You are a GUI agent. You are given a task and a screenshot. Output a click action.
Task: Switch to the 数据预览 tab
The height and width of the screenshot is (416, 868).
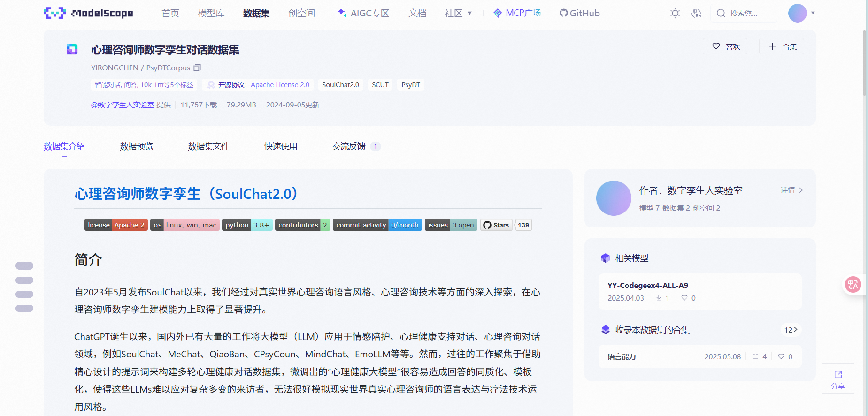point(136,146)
